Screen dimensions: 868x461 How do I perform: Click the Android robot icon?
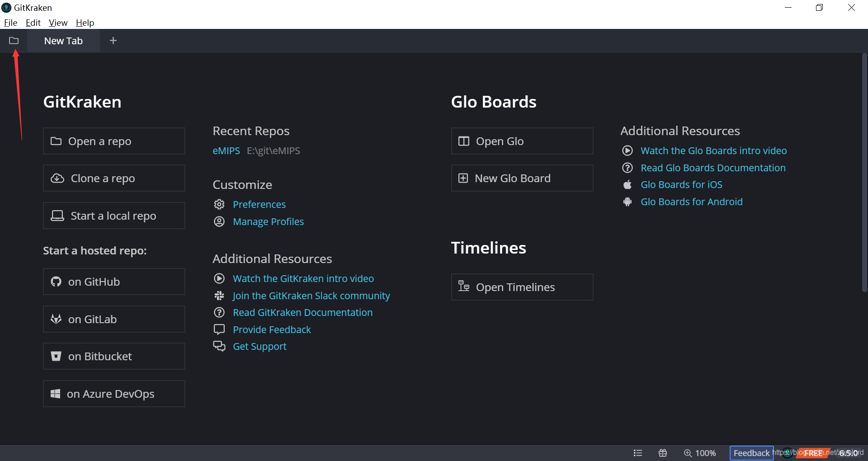click(627, 202)
